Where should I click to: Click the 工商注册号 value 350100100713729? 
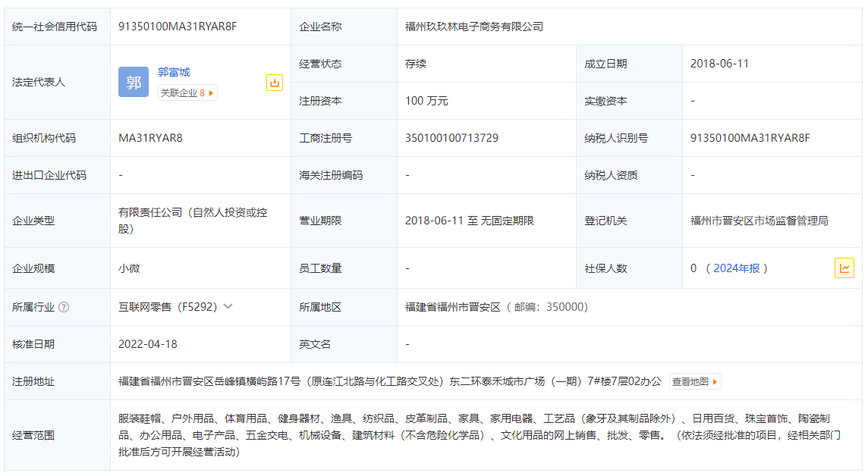pos(451,138)
